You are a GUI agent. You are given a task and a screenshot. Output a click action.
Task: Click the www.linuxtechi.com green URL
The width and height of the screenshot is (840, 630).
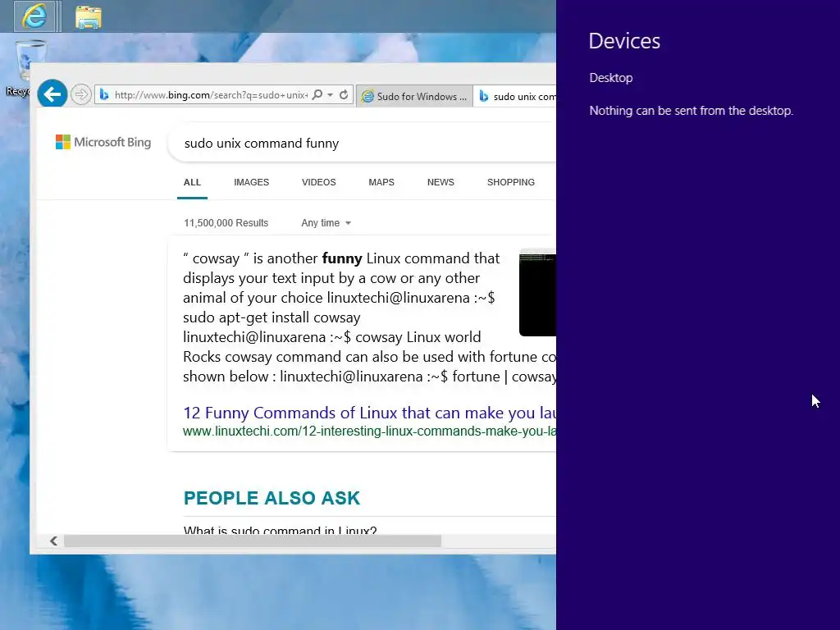coord(370,431)
